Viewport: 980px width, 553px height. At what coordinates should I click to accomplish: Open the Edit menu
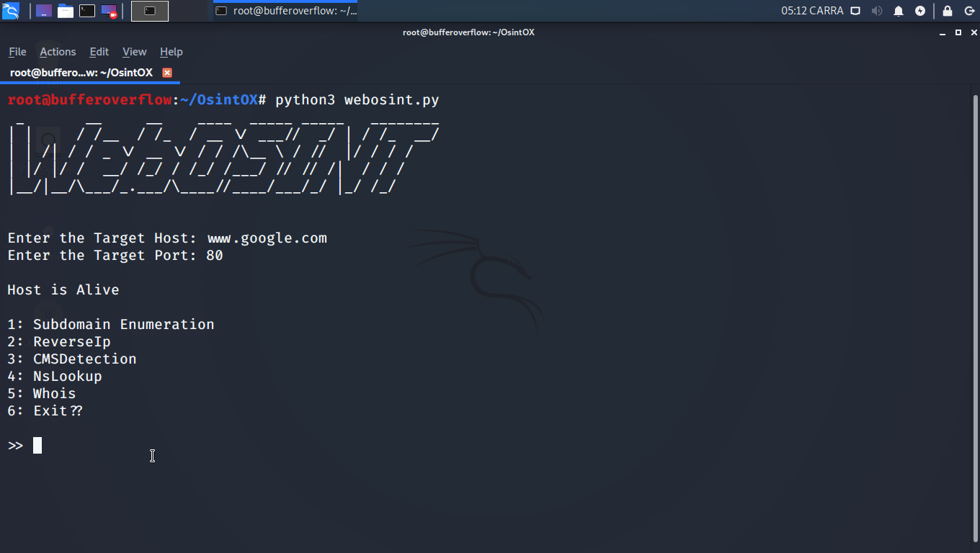tap(99, 52)
